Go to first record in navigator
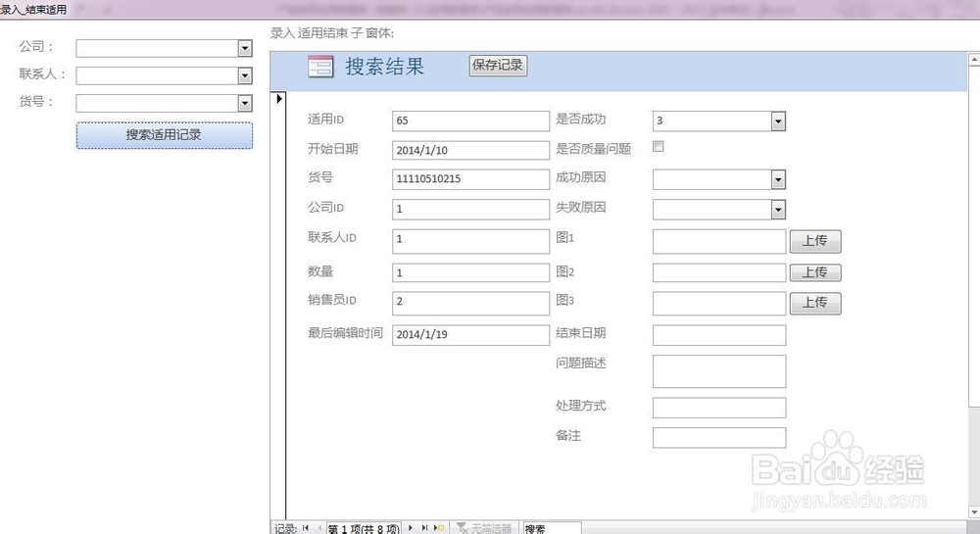This screenshot has width=980, height=534. tap(305, 528)
